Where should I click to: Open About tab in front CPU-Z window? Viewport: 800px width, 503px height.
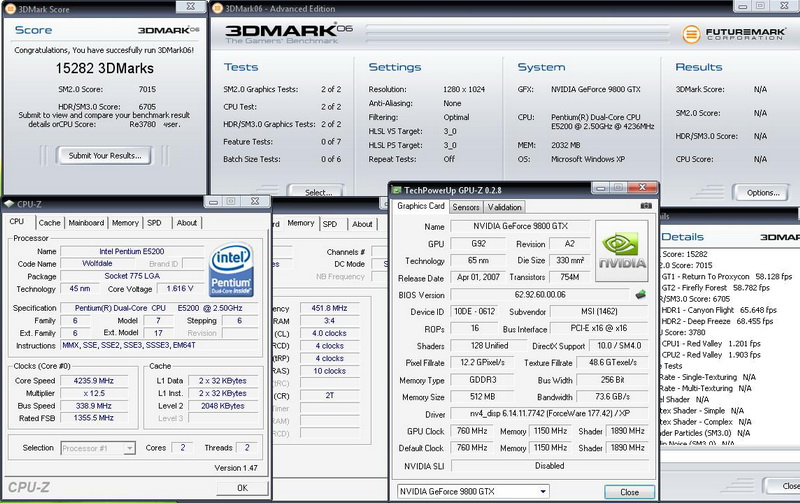[187, 223]
